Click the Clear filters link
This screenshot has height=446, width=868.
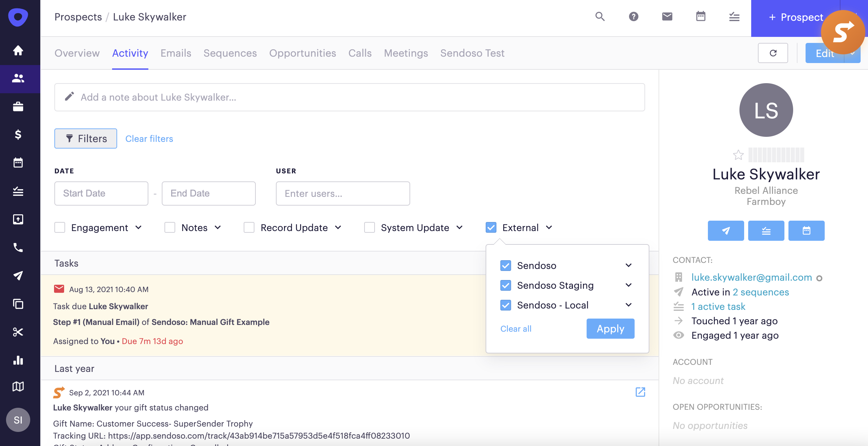[x=149, y=139]
